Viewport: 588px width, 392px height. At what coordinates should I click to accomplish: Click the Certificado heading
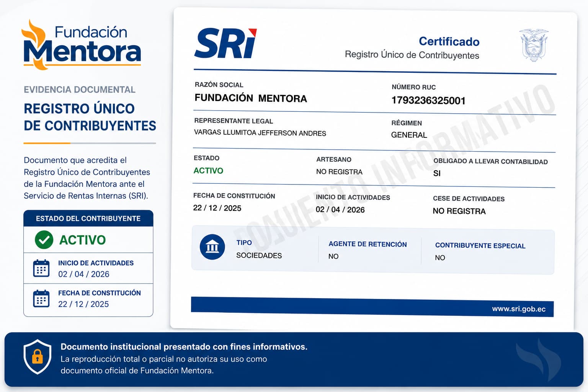click(449, 41)
